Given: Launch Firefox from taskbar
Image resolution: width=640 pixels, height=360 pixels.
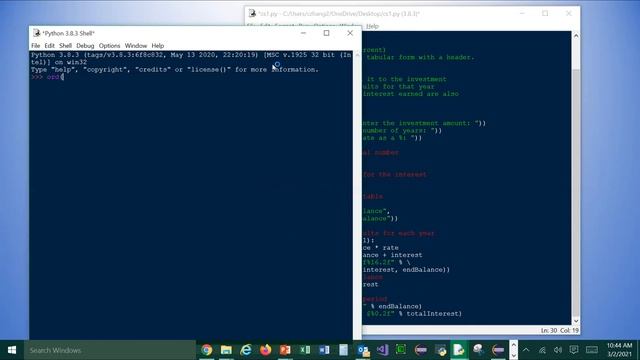Looking at the screenshot, I should 265,350.
